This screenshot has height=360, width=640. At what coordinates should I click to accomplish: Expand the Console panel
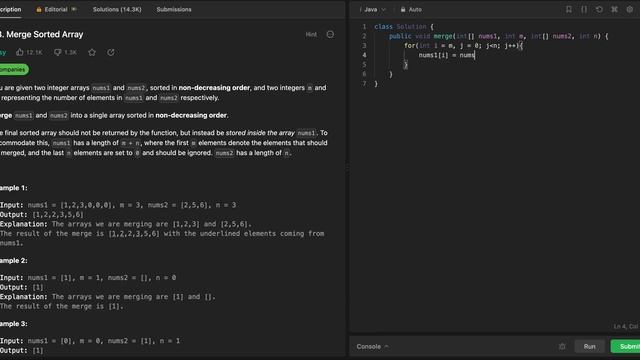372,347
